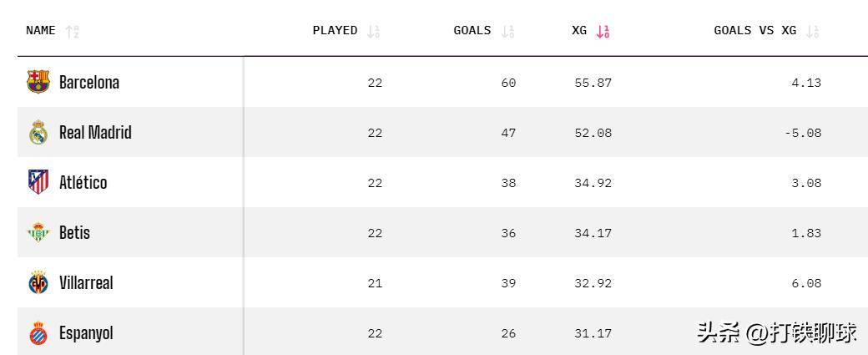
Task: Sort by Goals using its sort icon
Action: click(507, 32)
